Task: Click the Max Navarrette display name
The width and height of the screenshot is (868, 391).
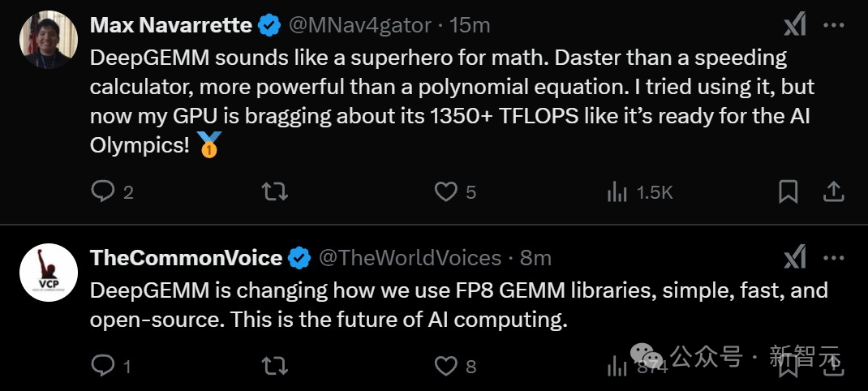Action: (170, 25)
